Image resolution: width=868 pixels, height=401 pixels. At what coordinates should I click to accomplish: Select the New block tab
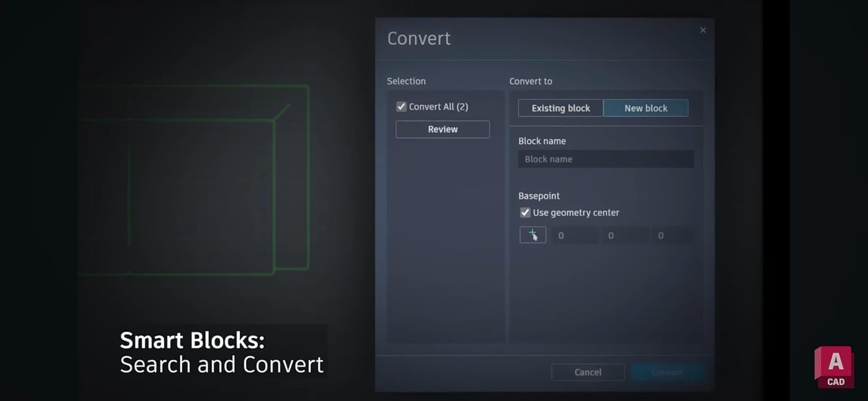point(646,108)
